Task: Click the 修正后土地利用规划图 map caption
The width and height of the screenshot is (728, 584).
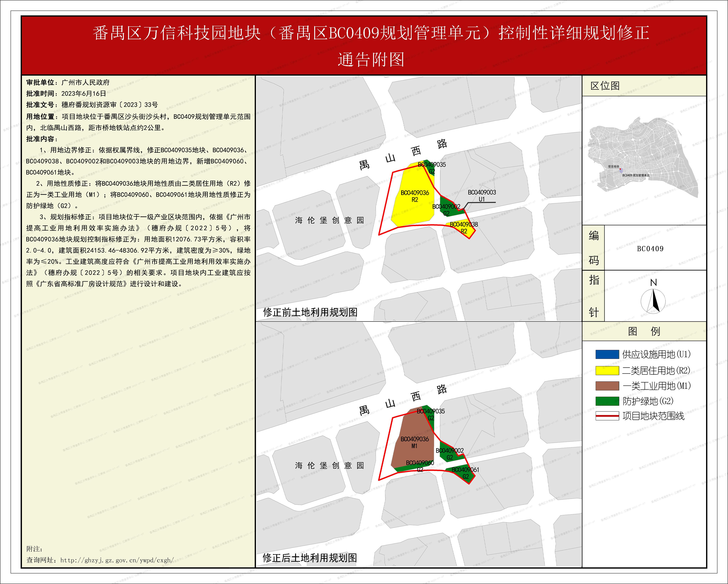Action: click(310, 558)
